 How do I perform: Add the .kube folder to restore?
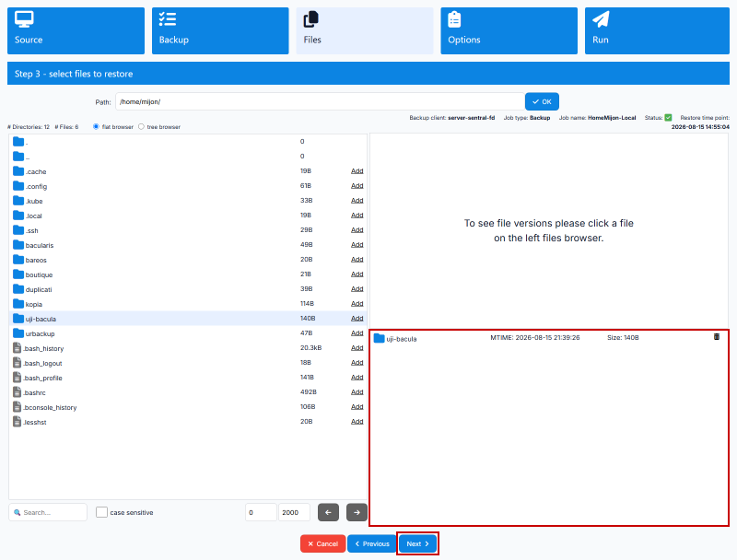357,201
